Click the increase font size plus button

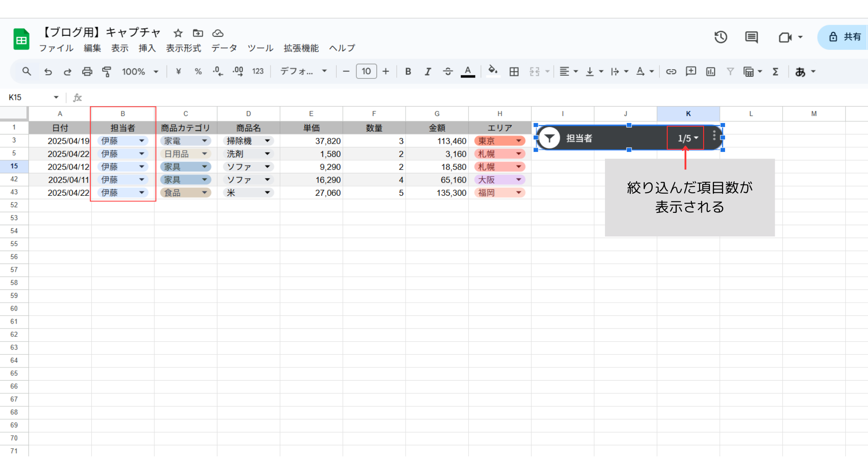point(386,71)
